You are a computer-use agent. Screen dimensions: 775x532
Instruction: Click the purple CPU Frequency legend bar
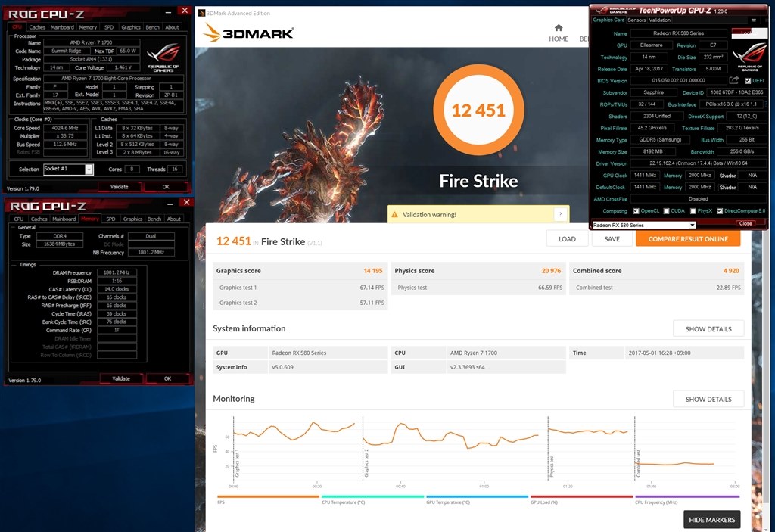[x=687, y=496]
